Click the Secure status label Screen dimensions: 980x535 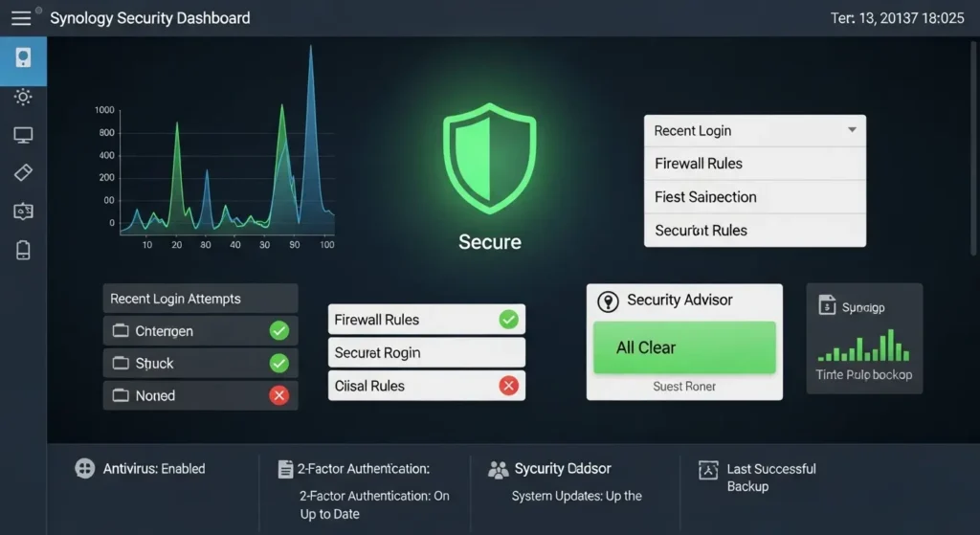[x=489, y=242]
